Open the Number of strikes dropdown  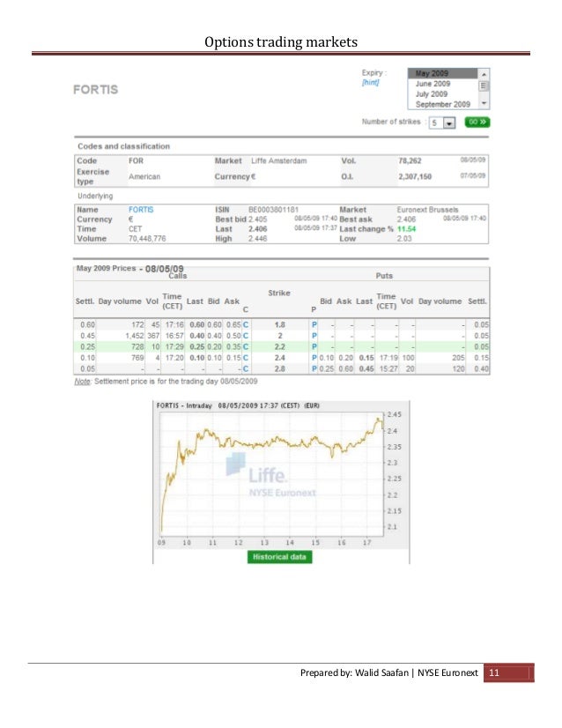[x=448, y=123]
